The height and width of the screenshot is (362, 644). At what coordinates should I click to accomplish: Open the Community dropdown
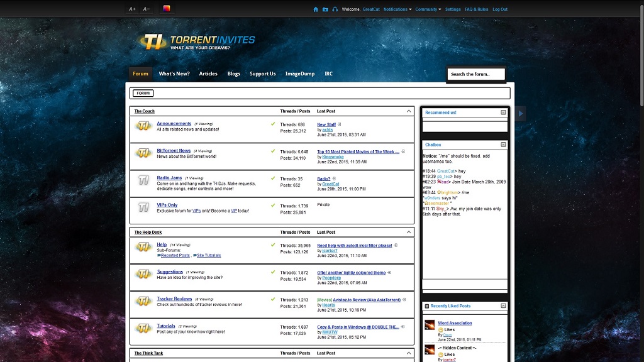428,9
